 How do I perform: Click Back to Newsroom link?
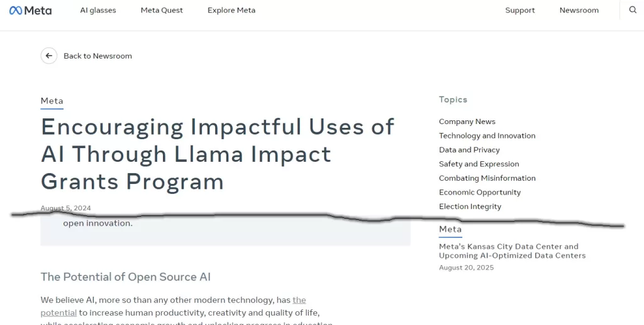(x=97, y=56)
